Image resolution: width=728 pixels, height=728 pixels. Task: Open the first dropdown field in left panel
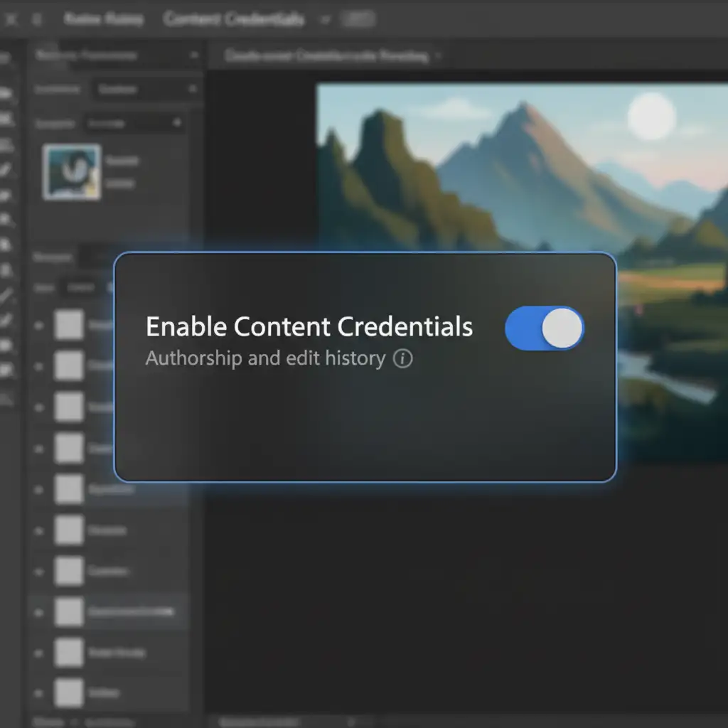point(146,90)
